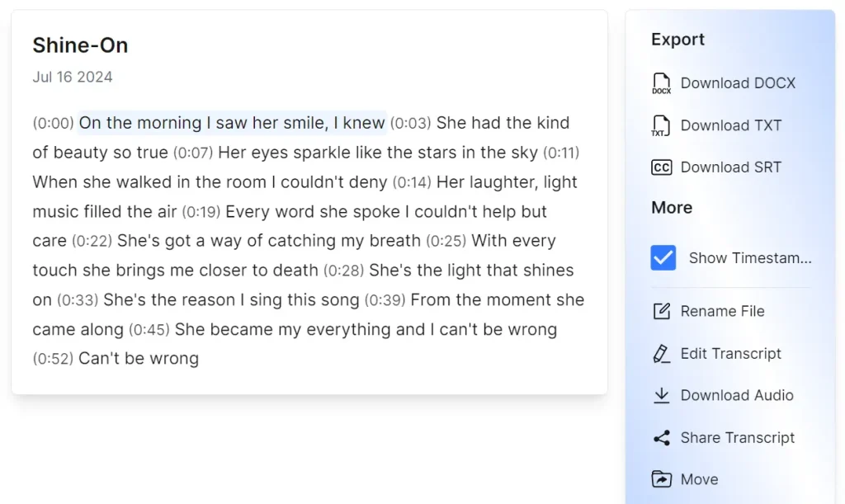The image size is (845, 504).
Task: Disable the Show Timestamps checkbox
Action: click(x=663, y=258)
